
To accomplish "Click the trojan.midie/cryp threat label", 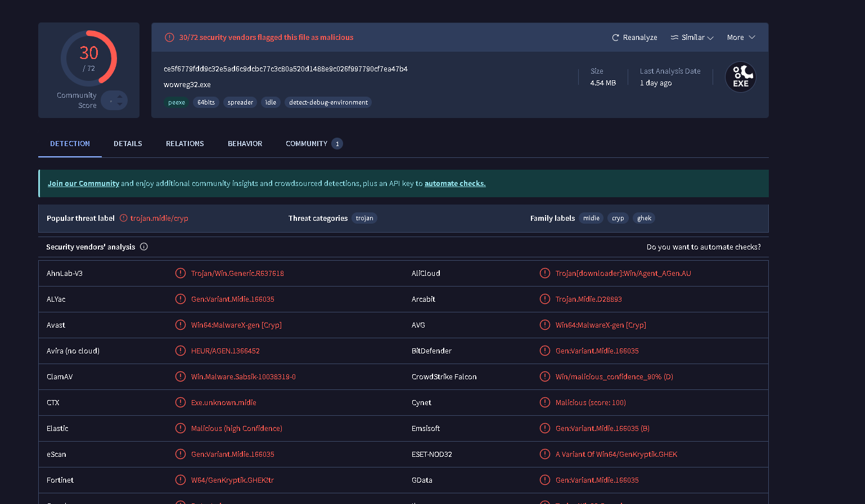I will [159, 219].
